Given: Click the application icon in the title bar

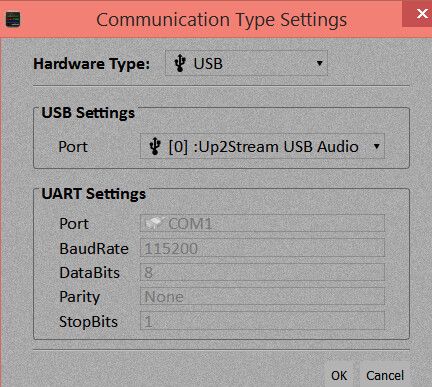Looking at the screenshot, I should (13, 19).
